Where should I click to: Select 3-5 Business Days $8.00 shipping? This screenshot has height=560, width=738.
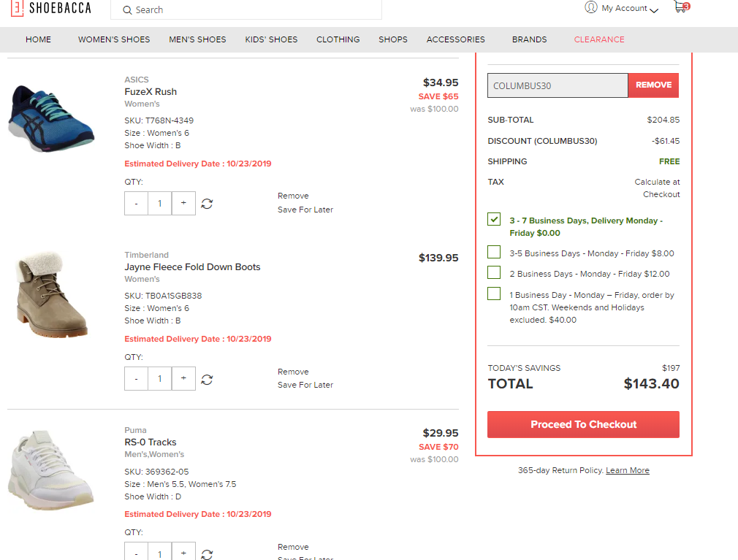coord(494,252)
